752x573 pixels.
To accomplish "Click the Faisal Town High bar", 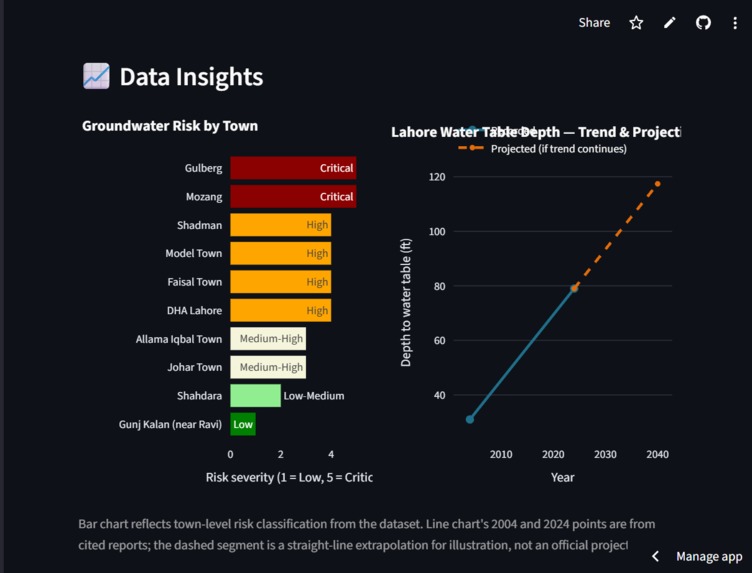I will pyautogui.click(x=281, y=282).
